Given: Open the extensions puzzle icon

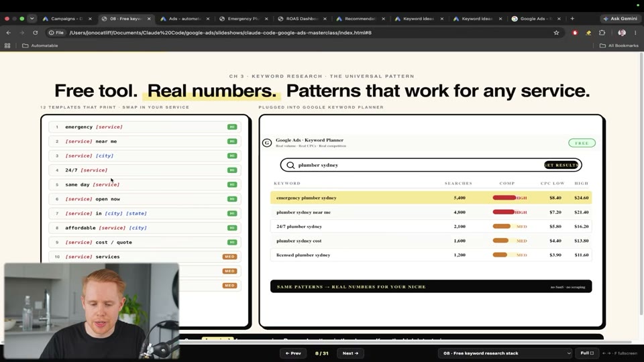Looking at the screenshot, I should [602, 32].
